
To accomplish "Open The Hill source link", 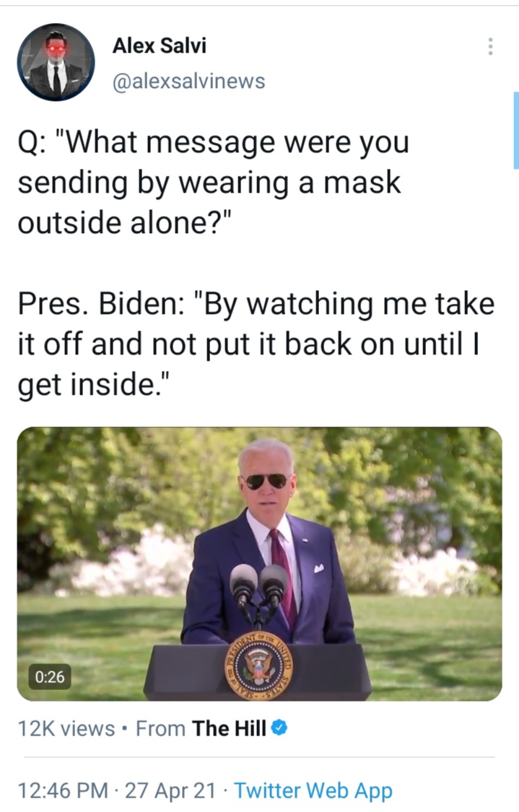I will tap(229, 728).
